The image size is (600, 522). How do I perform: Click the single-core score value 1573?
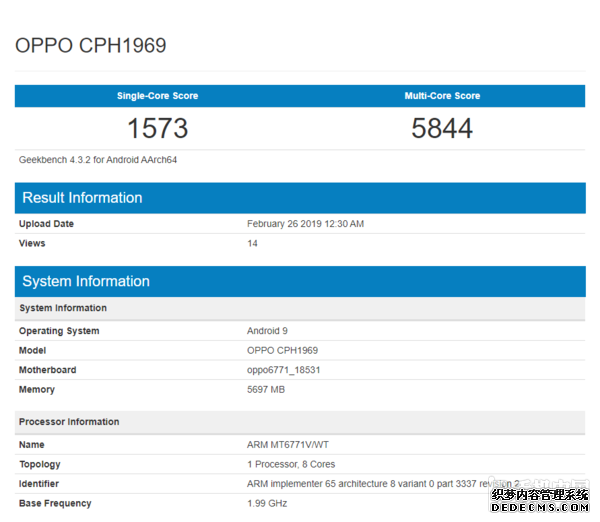[157, 128]
